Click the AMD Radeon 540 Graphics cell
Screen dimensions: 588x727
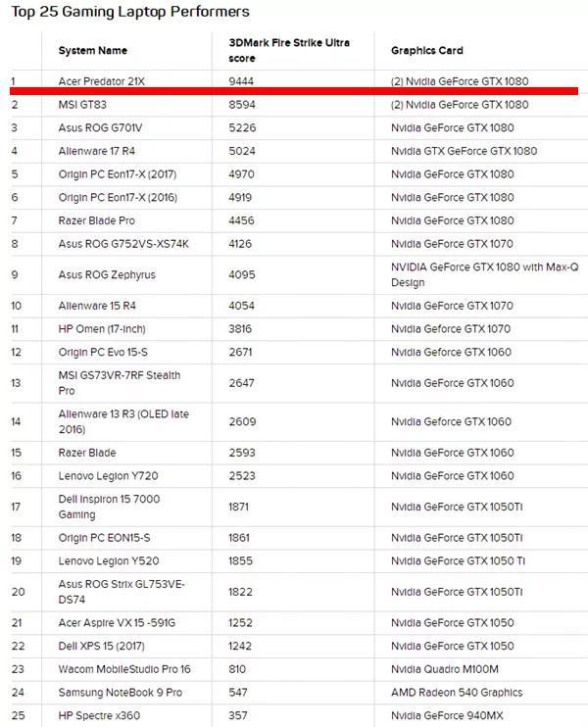pos(456,692)
